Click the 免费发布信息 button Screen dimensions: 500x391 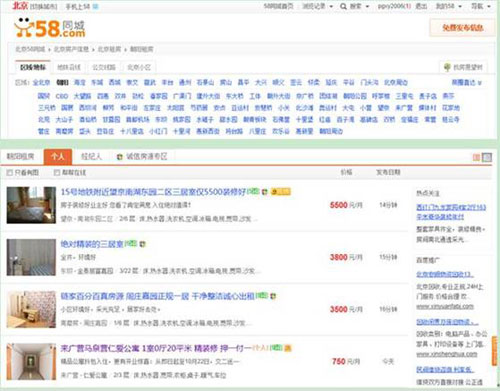463,28
